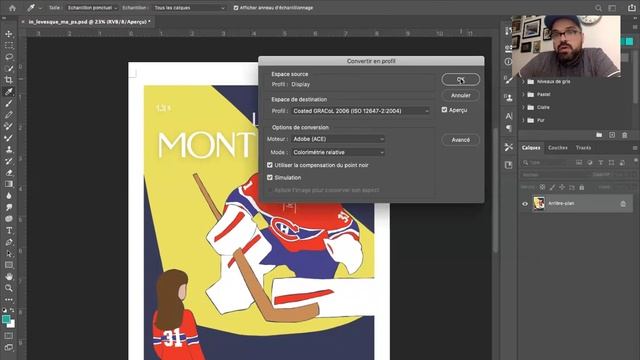Click Avancé button
Image resolution: width=640 pixels, height=360 pixels.
pos(460,140)
